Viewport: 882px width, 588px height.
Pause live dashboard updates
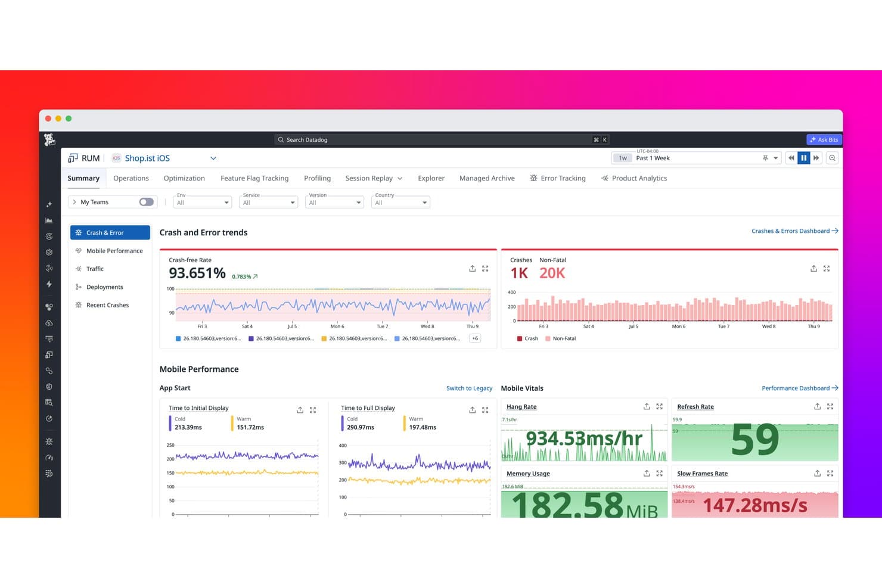coord(804,158)
